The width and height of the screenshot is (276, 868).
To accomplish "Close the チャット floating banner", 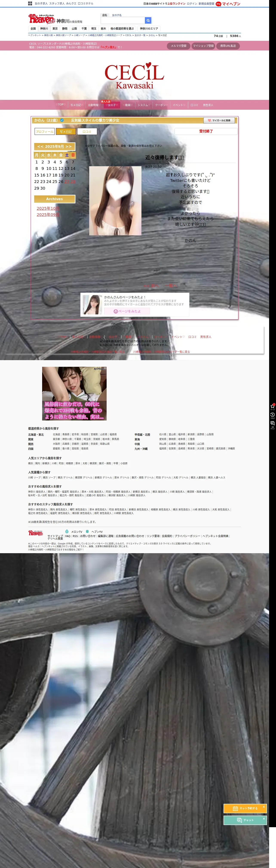I will click(x=264, y=818).
